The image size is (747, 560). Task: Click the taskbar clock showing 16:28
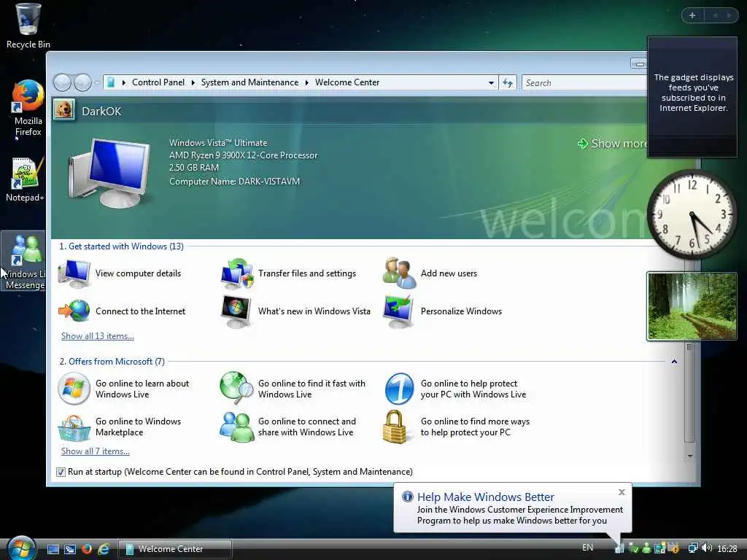[727, 548]
